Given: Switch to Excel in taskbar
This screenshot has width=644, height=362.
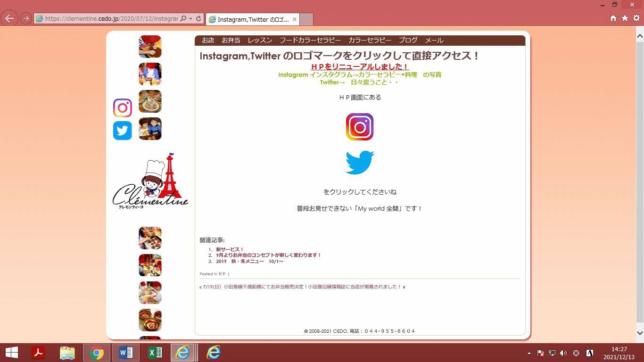Looking at the screenshot, I should [155, 353].
